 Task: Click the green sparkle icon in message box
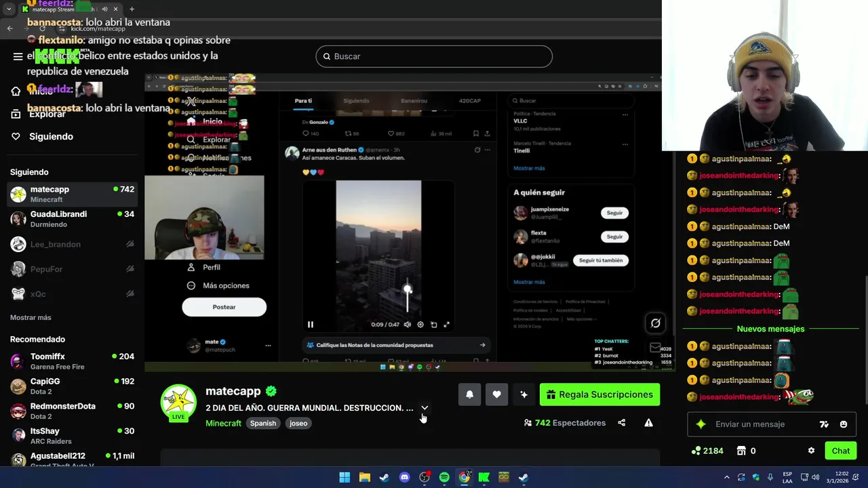pos(701,424)
